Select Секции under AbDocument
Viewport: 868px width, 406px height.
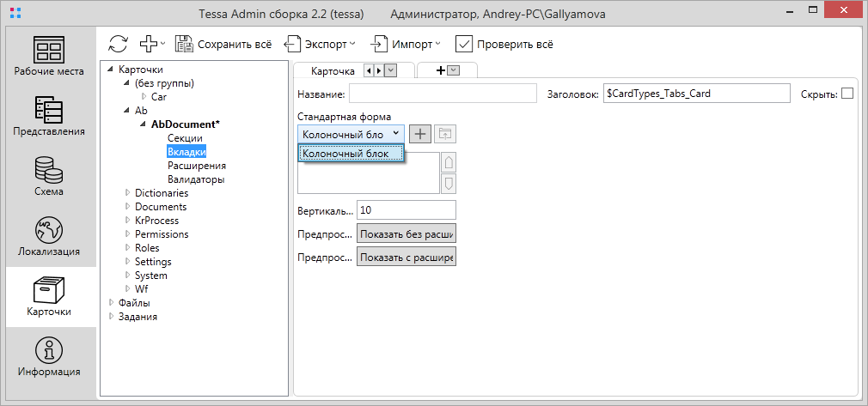[x=185, y=138]
